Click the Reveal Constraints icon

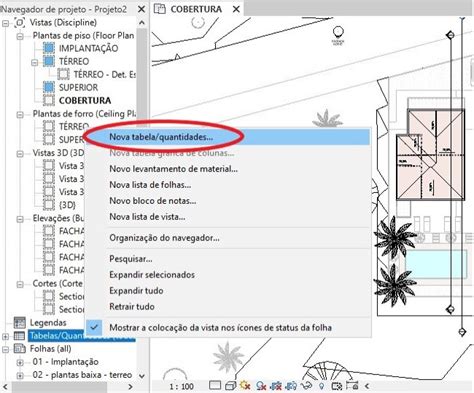pyautogui.click(x=352, y=386)
